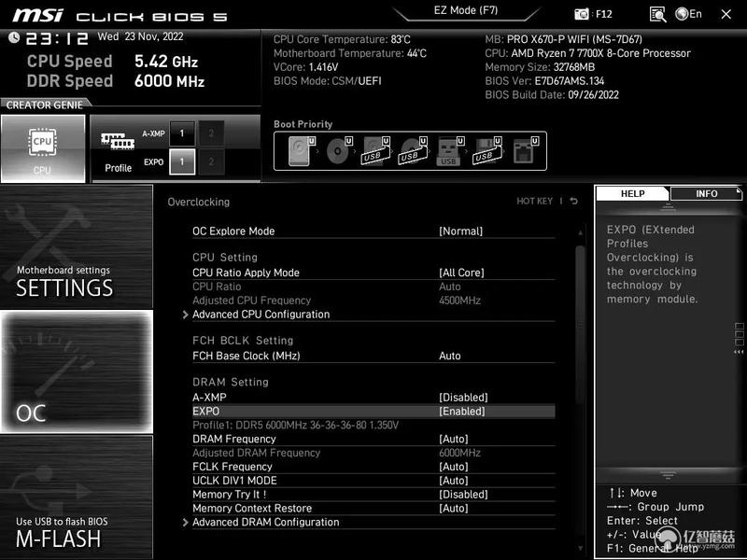Close the BIOS with the X icon

pos(726,14)
